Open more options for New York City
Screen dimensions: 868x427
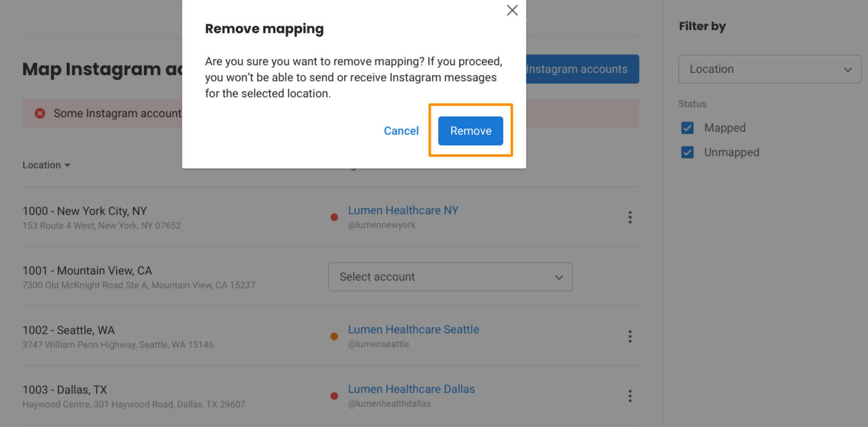click(630, 217)
